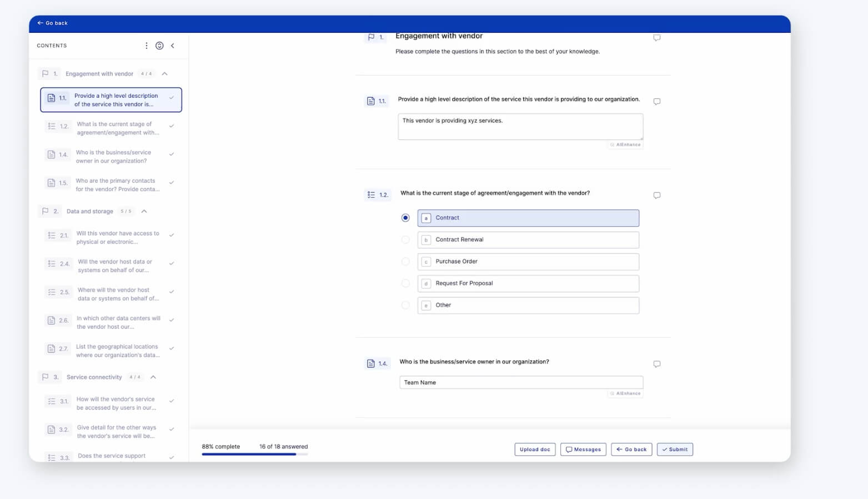Open the Contents panel three-dot menu

(x=146, y=46)
